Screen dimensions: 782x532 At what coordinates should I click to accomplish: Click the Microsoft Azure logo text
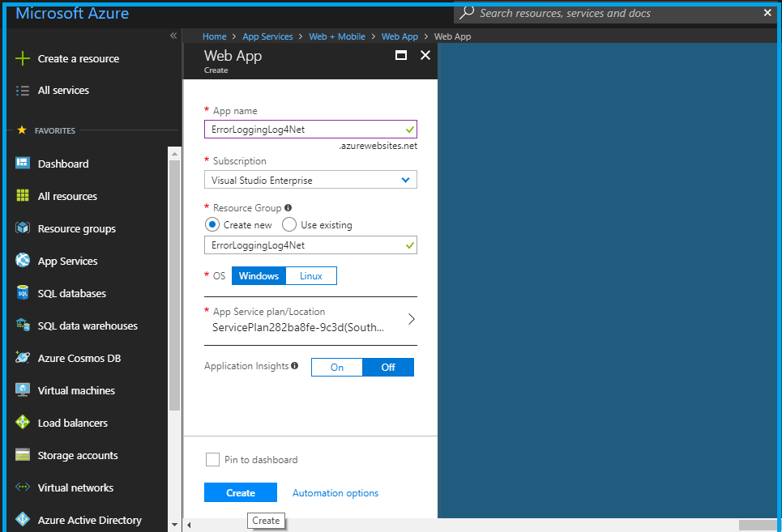tap(72, 13)
